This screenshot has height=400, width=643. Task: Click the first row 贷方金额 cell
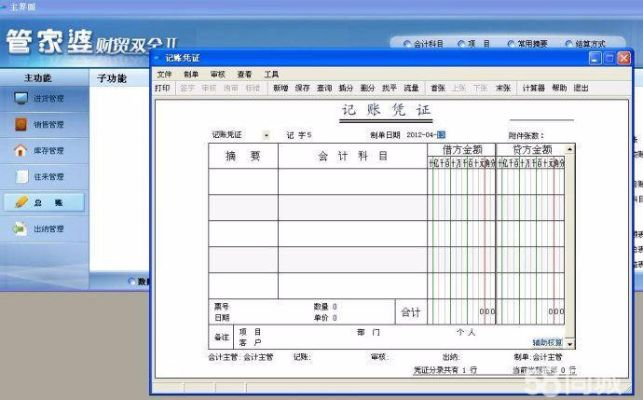pyautogui.click(x=531, y=181)
